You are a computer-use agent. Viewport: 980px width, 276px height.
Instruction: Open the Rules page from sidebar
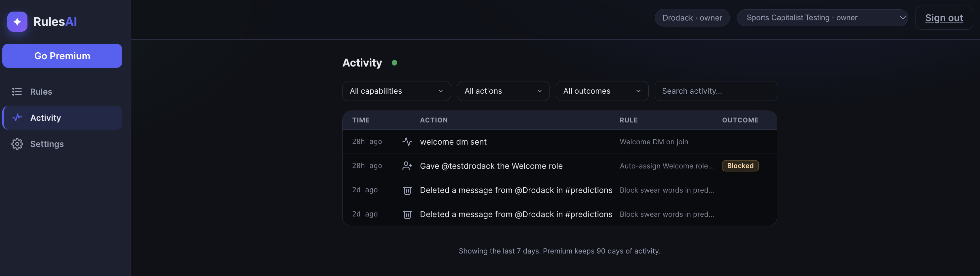62,92
